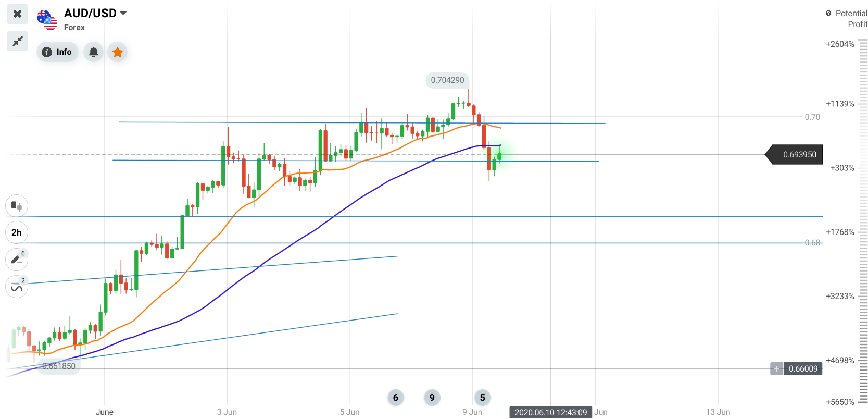Change the 2h timeframe
The image size is (868, 419).
[x=17, y=232]
